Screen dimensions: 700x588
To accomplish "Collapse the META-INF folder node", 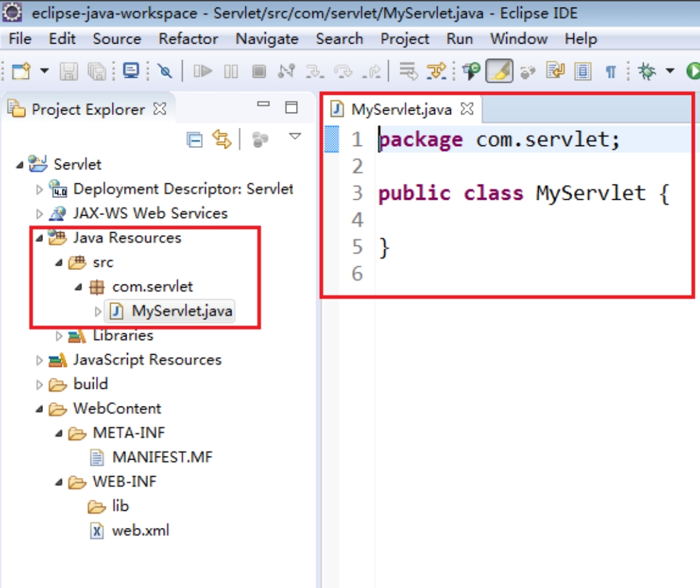I will point(58,433).
